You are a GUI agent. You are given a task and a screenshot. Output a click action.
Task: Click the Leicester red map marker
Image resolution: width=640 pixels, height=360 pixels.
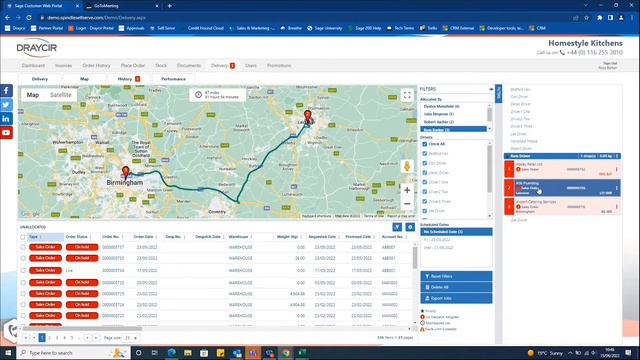(308, 116)
